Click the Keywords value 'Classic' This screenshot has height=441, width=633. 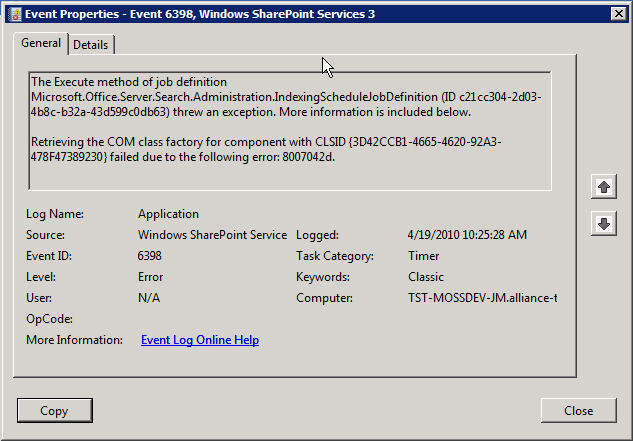[x=427, y=277]
